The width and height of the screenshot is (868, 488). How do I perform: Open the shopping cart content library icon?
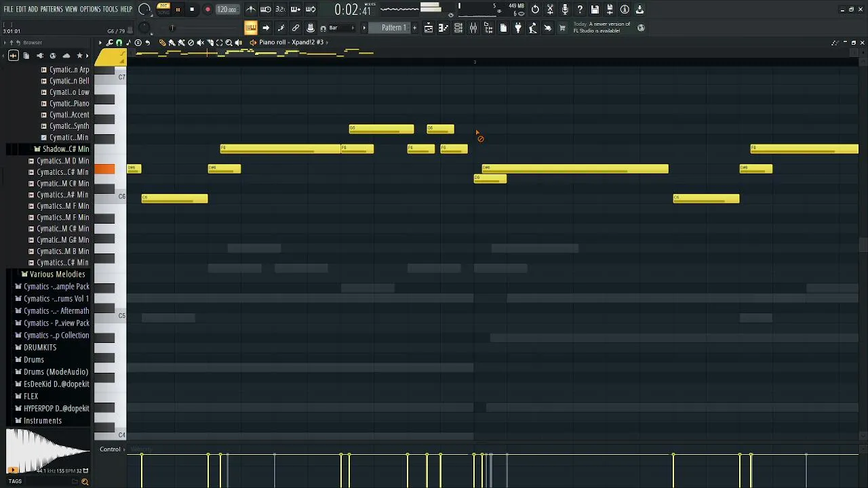click(x=562, y=28)
